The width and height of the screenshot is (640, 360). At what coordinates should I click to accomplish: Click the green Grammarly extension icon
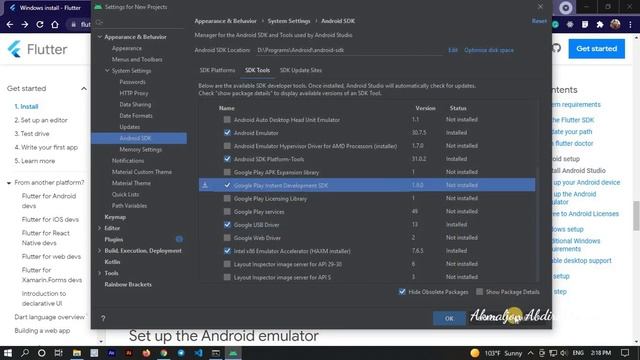pos(556,24)
